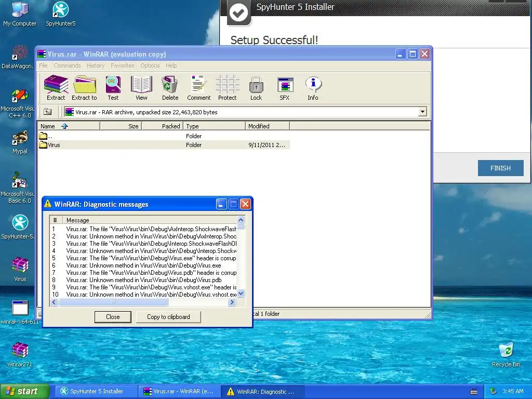Select the winrar-x64-611 desktop icon

20,312
